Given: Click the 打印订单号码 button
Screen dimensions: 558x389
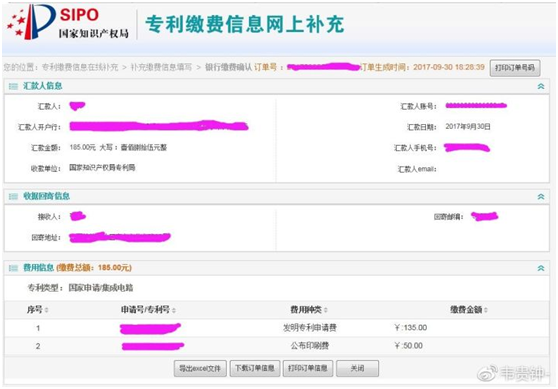Looking at the screenshot, I should (x=515, y=68).
